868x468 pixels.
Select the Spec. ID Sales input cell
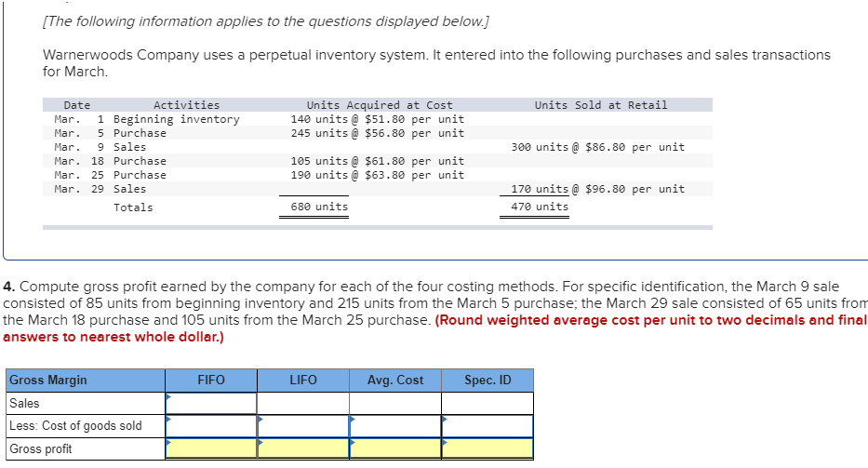[x=487, y=403]
